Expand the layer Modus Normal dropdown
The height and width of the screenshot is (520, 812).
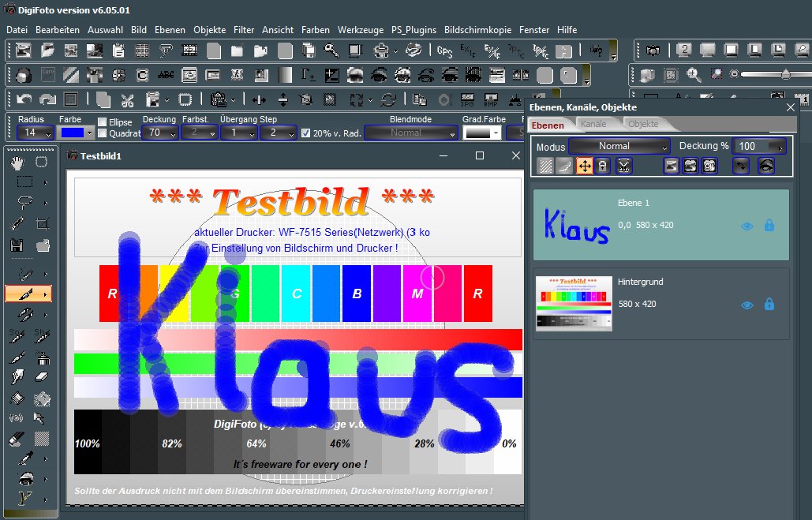[619, 146]
